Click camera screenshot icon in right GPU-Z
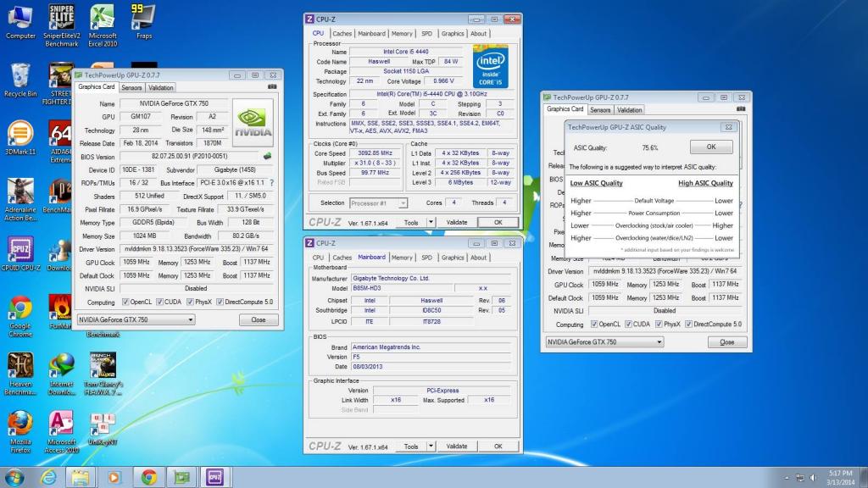 (741, 109)
